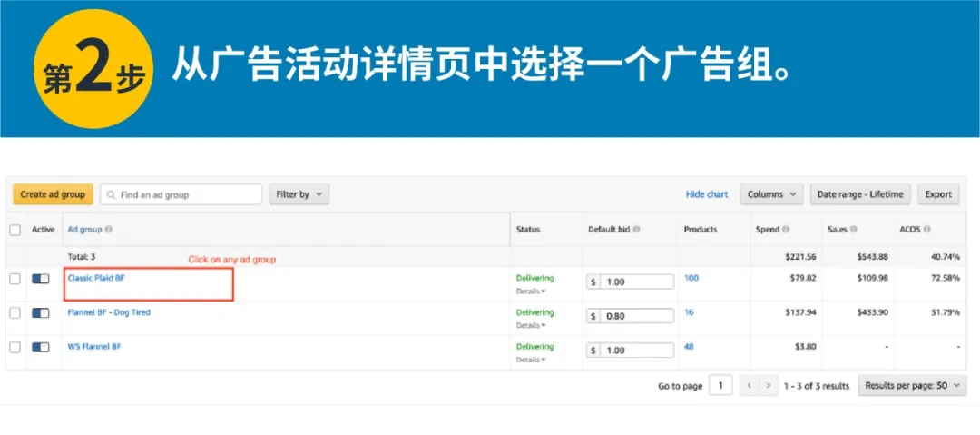
Task: Disable the WS Flannel BF active switch
Action: point(41,348)
